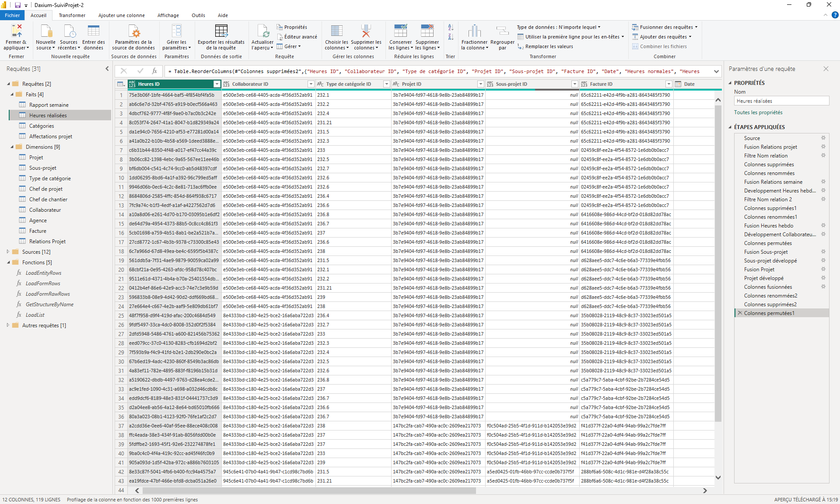Click inside the query Nom field
Image resolution: width=840 pixels, height=504 pixels.
781,101
